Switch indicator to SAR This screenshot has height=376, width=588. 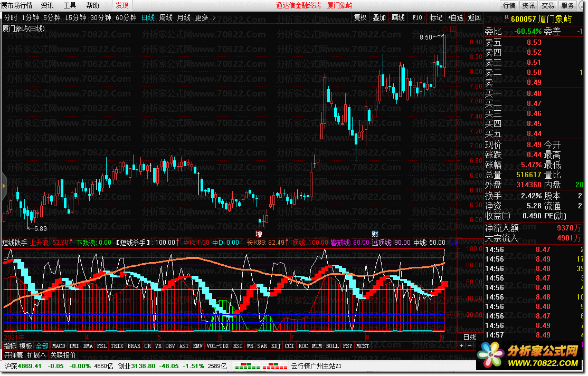[262, 346]
